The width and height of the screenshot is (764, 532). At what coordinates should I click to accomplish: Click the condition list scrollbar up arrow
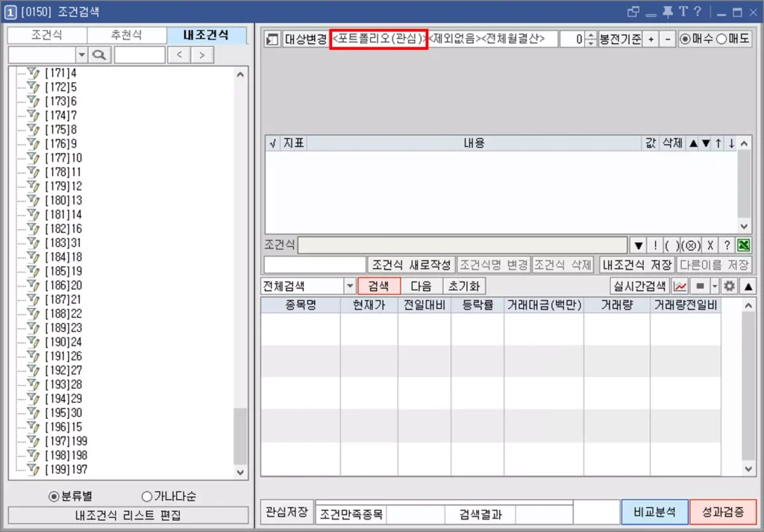click(x=744, y=143)
